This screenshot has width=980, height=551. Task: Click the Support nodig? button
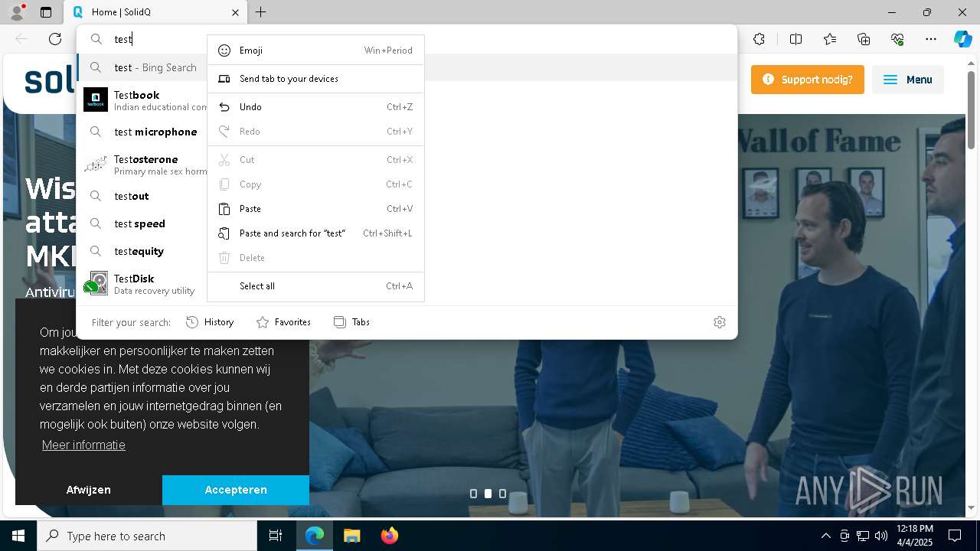point(808,80)
